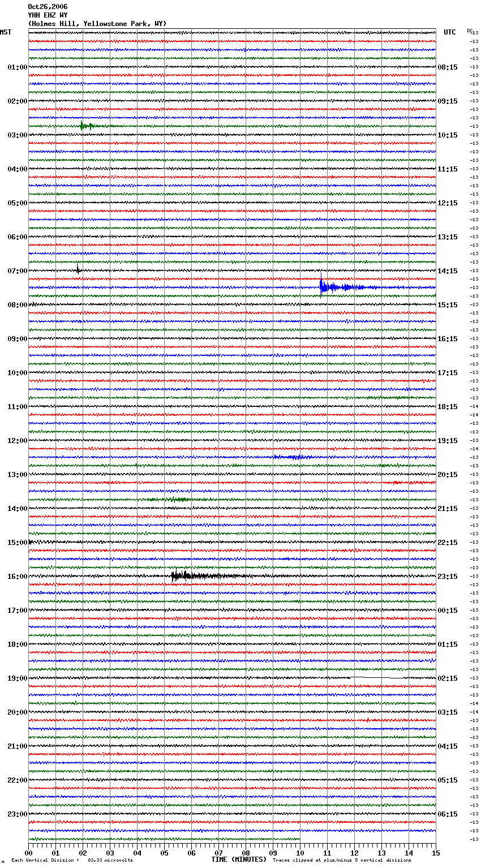Image resolution: width=481 pixels, height=868 pixels.
Task: Select the 20:00 MST row label
Action: pyautogui.click(x=18, y=712)
